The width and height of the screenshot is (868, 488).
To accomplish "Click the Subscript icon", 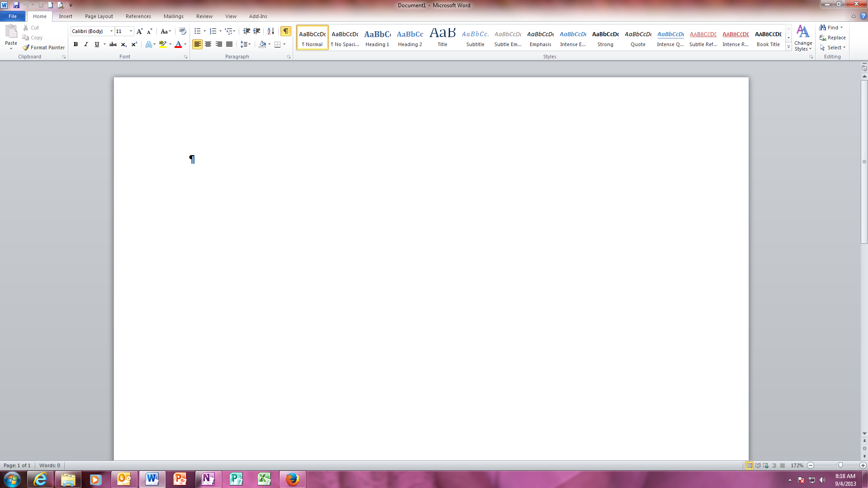I will 123,44.
